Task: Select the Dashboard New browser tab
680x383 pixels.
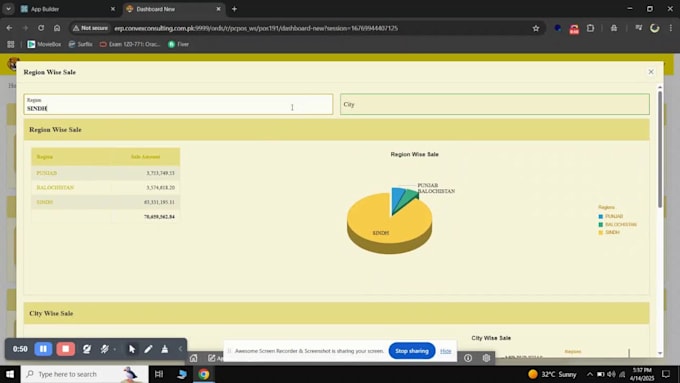Action: click(173, 9)
